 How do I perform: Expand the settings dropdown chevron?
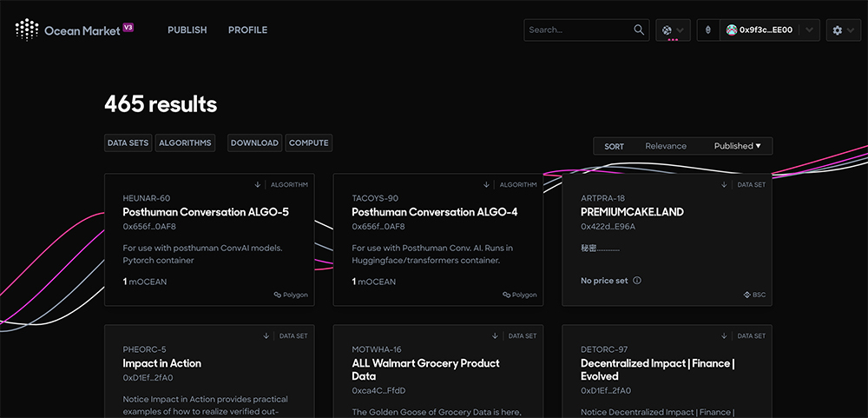(x=851, y=30)
